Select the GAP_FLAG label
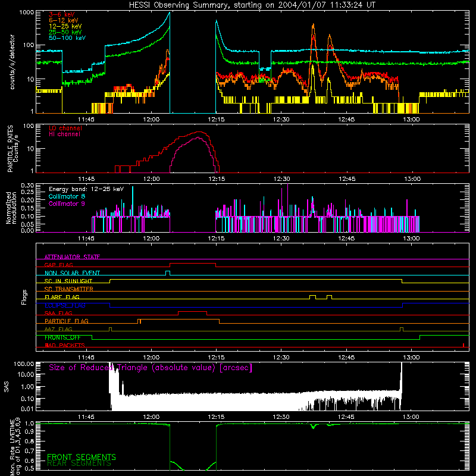This screenshot has height=476, width=476. point(58,265)
